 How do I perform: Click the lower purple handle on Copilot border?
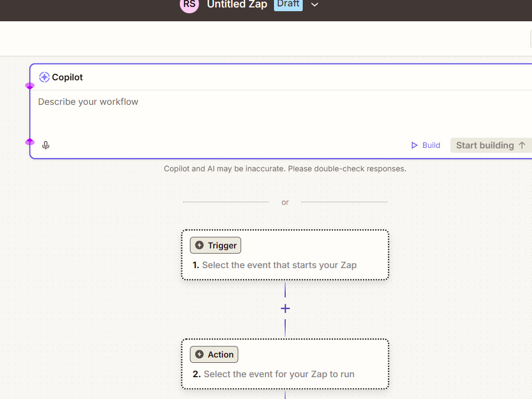pyautogui.click(x=30, y=142)
